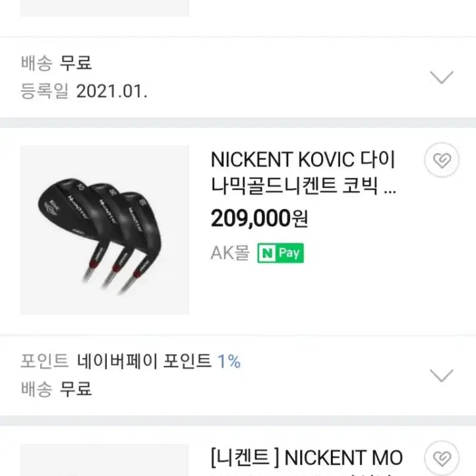This screenshot has height=476, width=476.
Task: Open the NICKENT KOVIC 다이나믹골드 product title
Action: click(303, 173)
